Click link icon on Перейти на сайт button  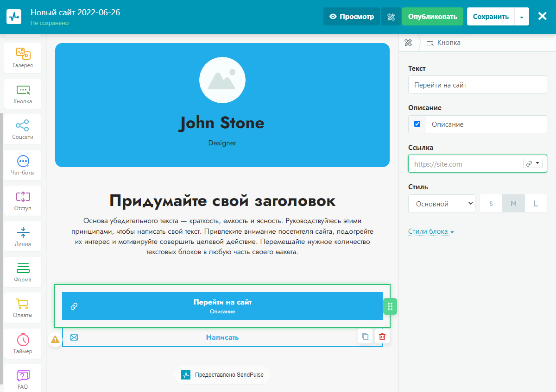click(x=74, y=306)
